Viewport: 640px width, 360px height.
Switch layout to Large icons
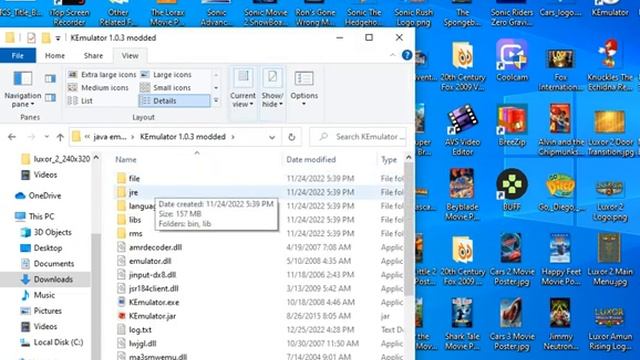(166, 75)
